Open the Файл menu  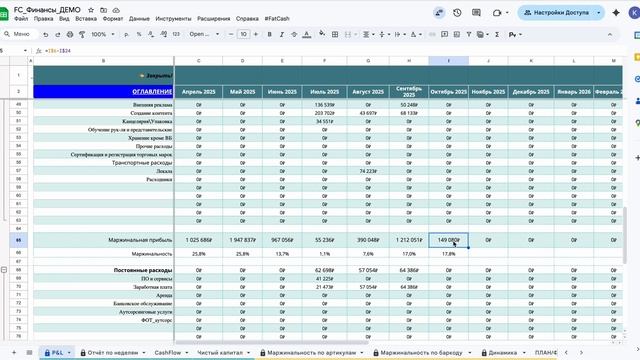point(21,19)
